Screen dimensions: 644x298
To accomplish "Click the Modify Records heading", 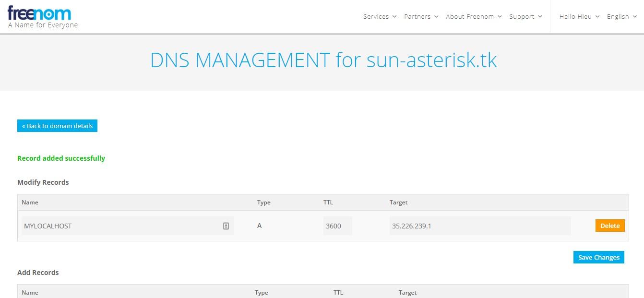I will tap(43, 182).
